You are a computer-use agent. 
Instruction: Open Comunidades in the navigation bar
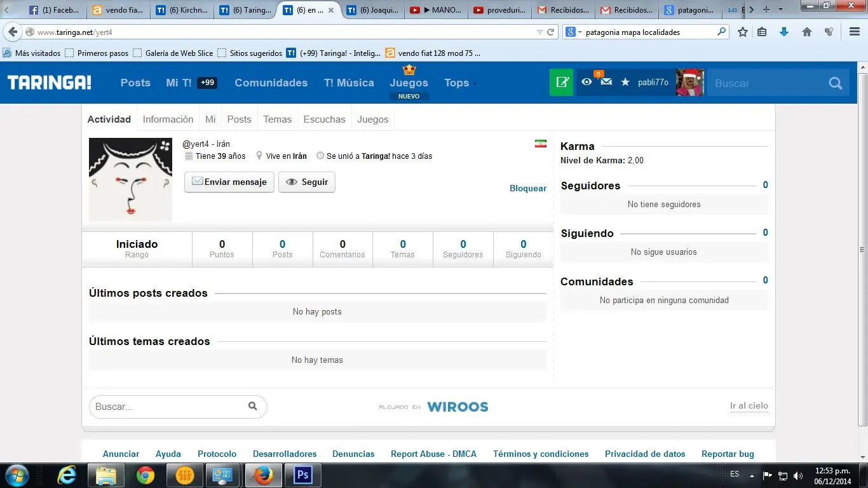click(x=271, y=83)
